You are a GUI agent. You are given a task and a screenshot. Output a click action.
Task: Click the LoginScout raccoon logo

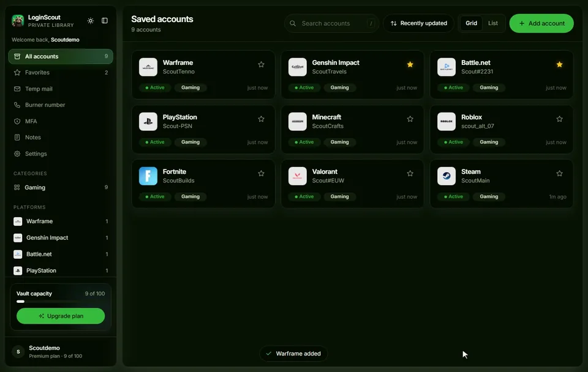(x=18, y=21)
